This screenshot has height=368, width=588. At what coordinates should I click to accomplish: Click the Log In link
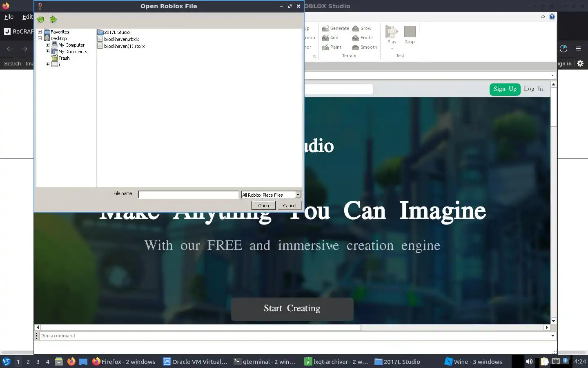pyautogui.click(x=533, y=89)
